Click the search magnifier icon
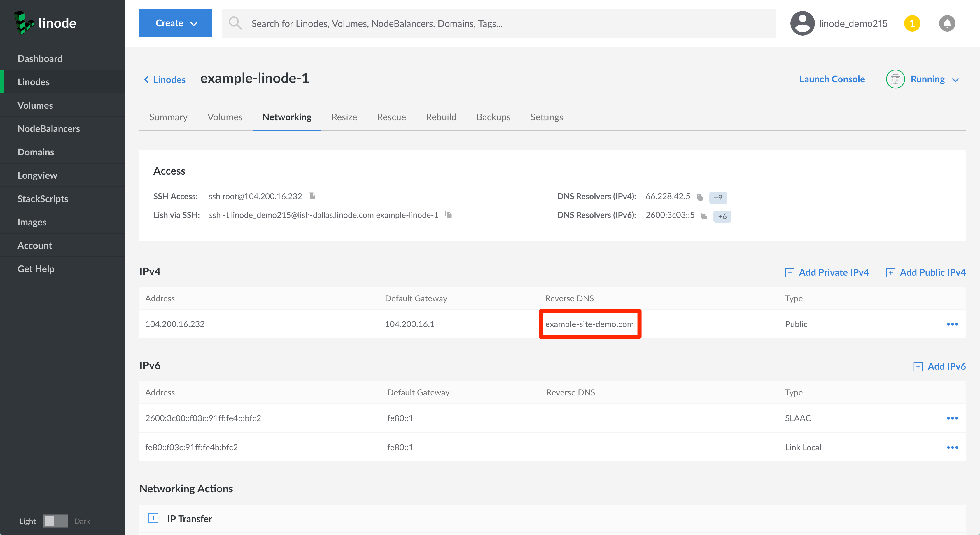The height and width of the screenshot is (535, 980). pos(235,23)
